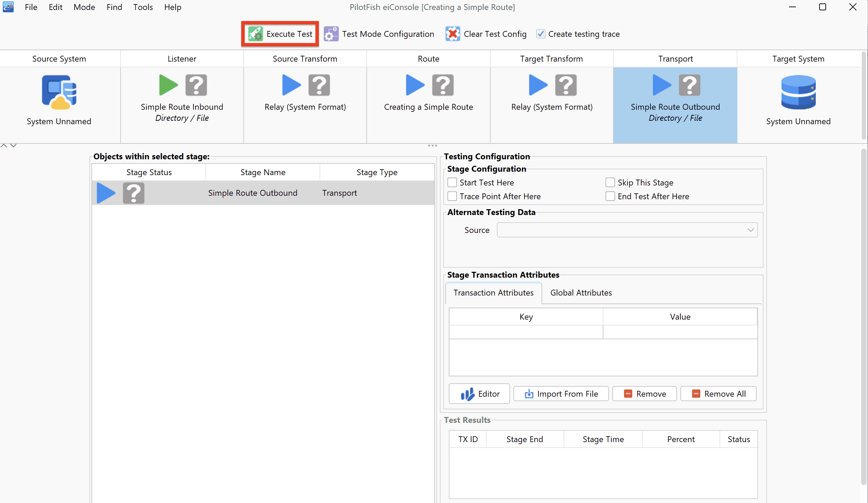Click the Execute Test rocket icon
The width and height of the screenshot is (868, 503).
tap(256, 34)
